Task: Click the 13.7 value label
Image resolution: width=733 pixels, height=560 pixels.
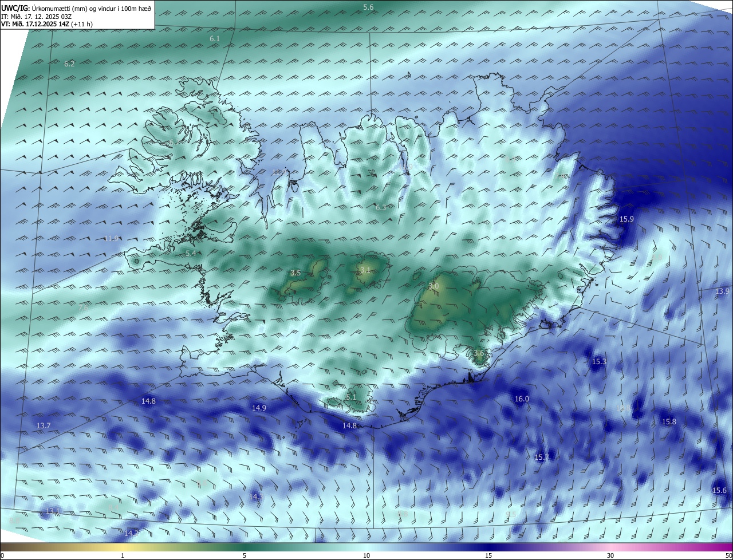Action: tap(44, 425)
